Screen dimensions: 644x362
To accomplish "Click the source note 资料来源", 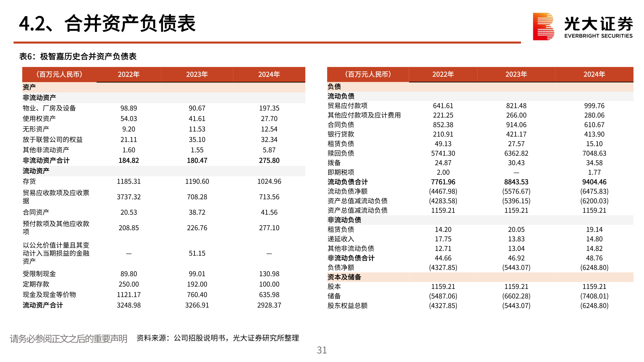I will (x=218, y=338).
